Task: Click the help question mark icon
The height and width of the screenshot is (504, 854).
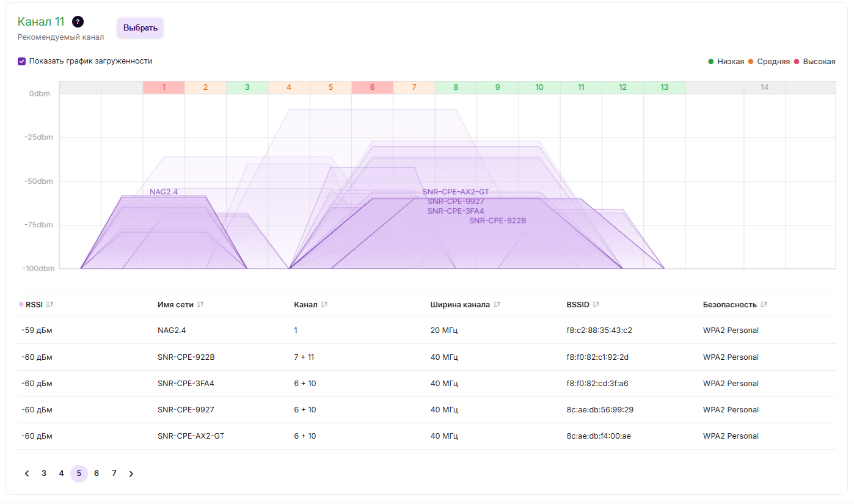Action: pyautogui.click(x=78, y=22)
